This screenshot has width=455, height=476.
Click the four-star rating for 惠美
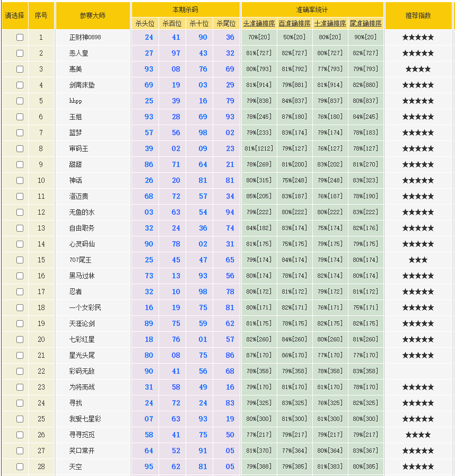[x=418, y=69]
